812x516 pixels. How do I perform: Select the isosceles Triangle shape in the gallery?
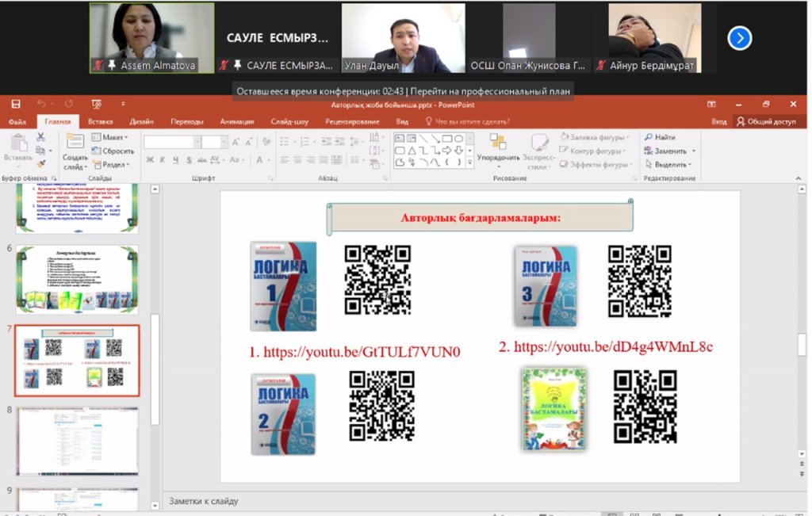pyautogui.click(x=412, y=151)
